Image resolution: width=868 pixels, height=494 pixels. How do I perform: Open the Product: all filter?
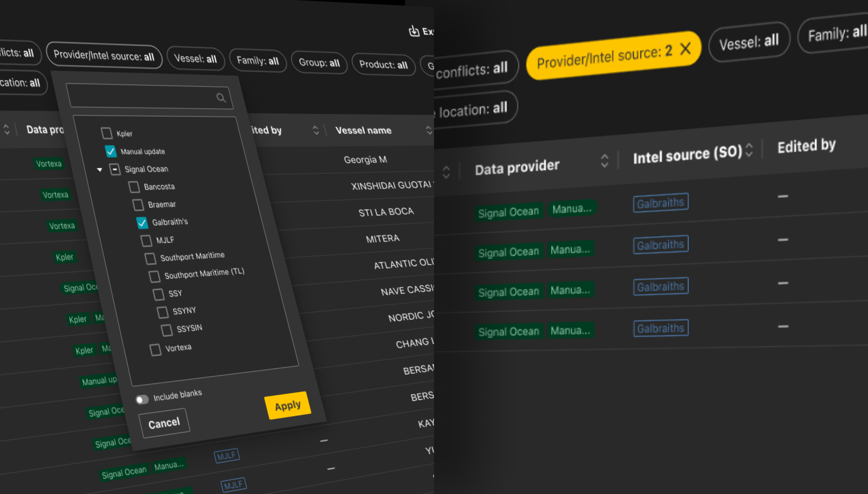[383, 65]
